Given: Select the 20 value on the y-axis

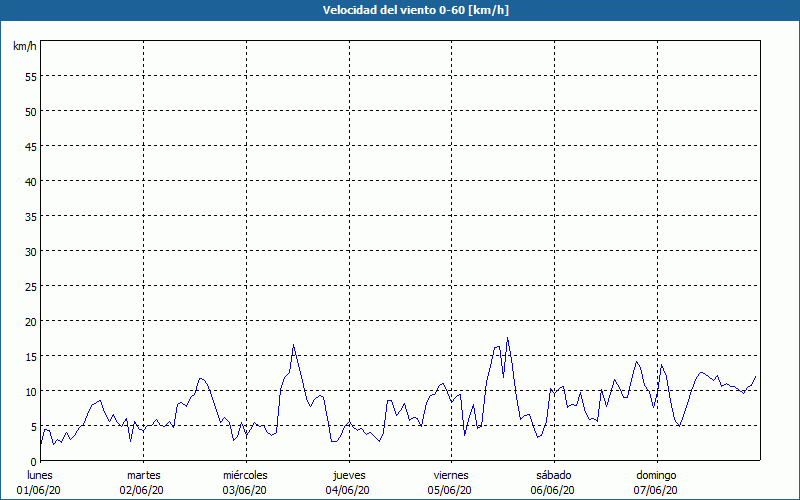Looking at the screenshot, I should [x=31, y=322].
